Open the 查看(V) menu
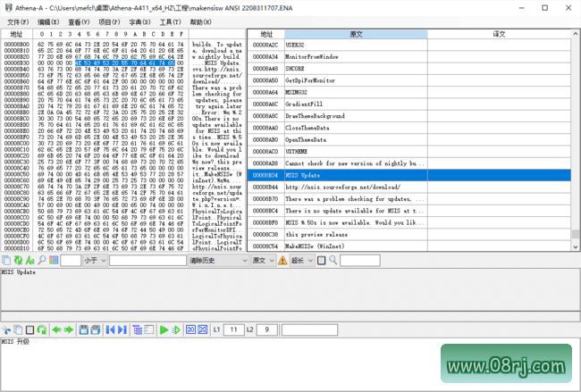This screenshot has width=581, height=392. point(79,22)
